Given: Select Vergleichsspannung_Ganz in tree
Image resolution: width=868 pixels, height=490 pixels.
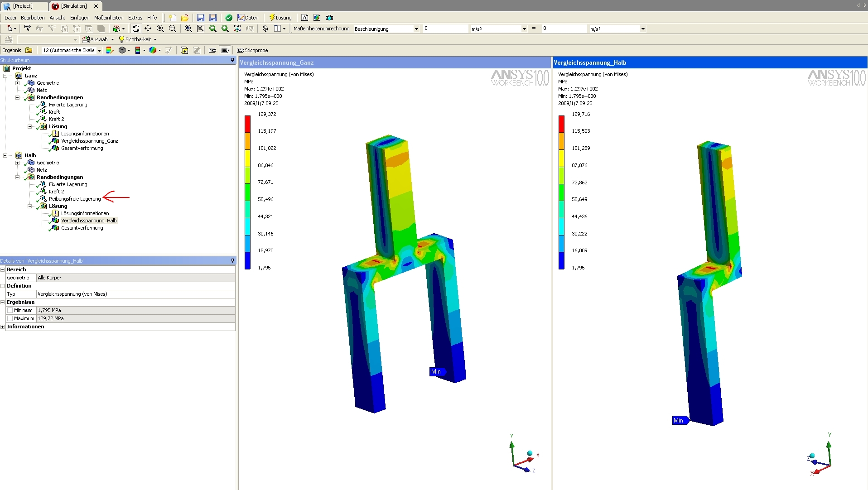Looking at the screenshot, I should 90,141.
